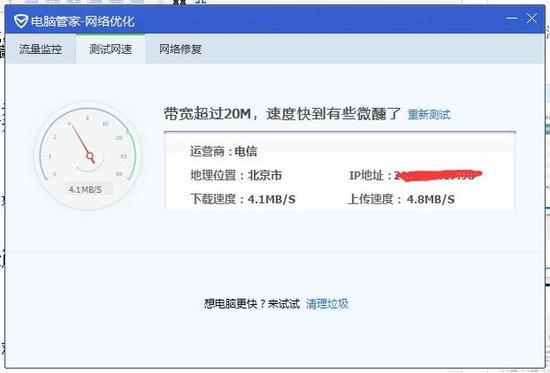Open the 网络修复 tab
This screenshot has width=550, height=373.
coord(180,49)
